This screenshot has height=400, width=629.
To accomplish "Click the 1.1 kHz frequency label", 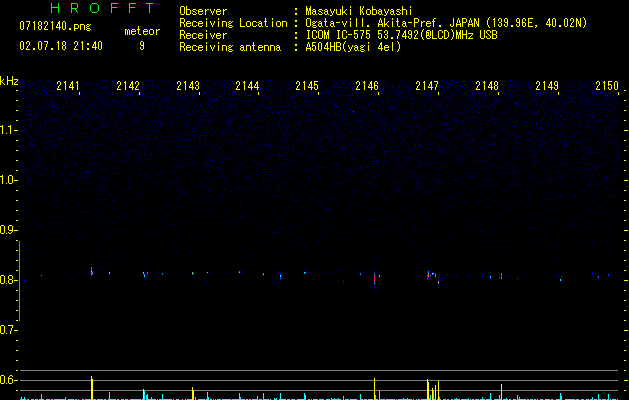I will coord(9,130).
